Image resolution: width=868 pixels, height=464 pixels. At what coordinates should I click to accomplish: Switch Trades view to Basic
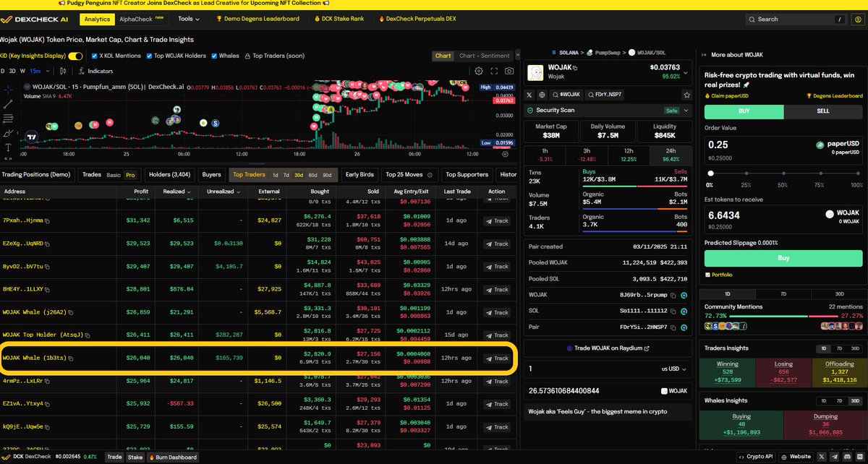click(114, 174)
